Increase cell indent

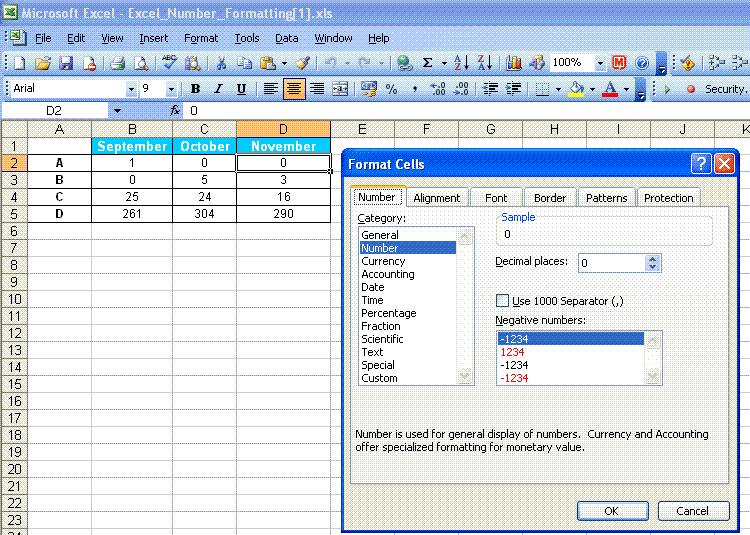click(x=513, y=89)
